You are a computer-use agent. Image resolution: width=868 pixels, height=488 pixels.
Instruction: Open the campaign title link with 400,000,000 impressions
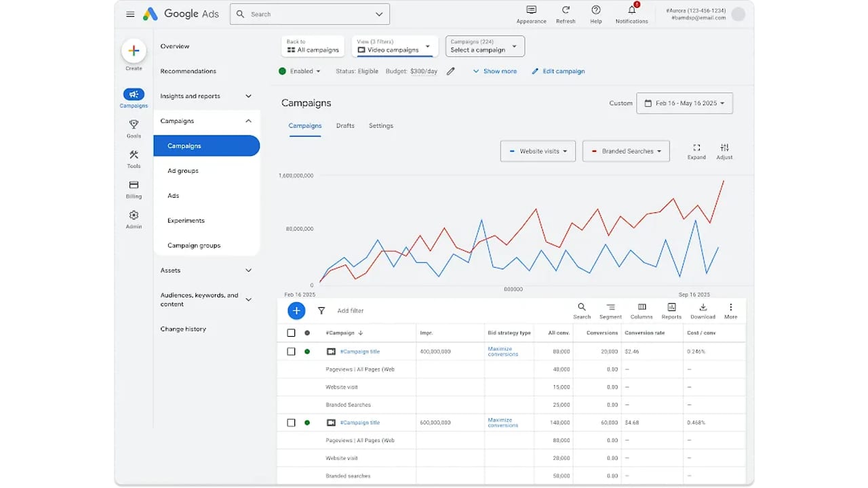click(x=359, y=352)
